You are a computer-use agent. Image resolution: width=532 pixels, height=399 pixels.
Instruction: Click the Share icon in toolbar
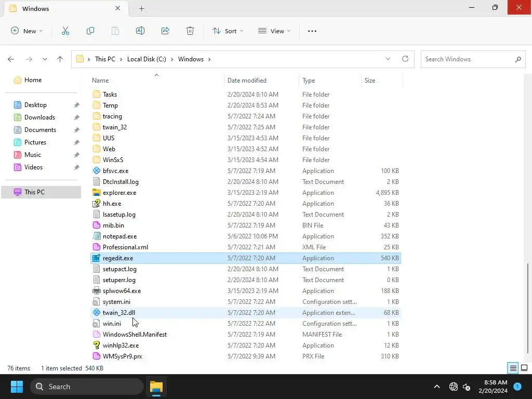165,31
